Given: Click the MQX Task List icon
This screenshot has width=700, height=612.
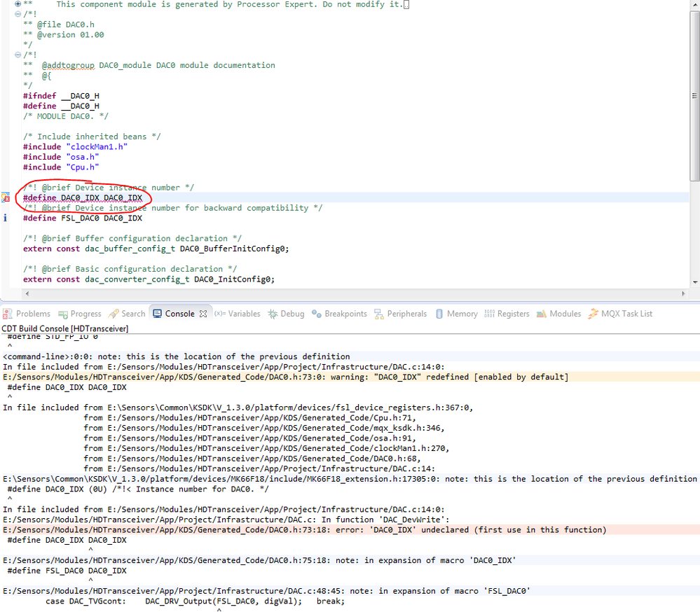Looking at the screenshot, I should (x=593, y=314).
